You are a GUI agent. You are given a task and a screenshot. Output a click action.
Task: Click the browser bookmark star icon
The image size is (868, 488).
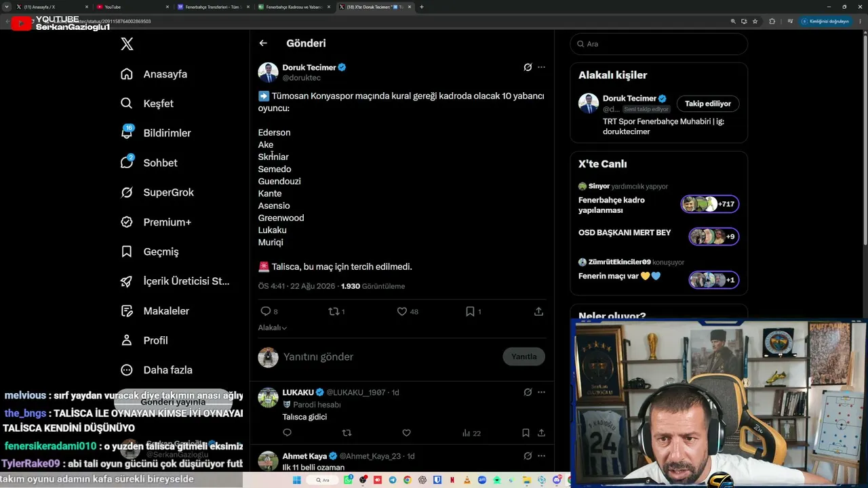point(755,21)
